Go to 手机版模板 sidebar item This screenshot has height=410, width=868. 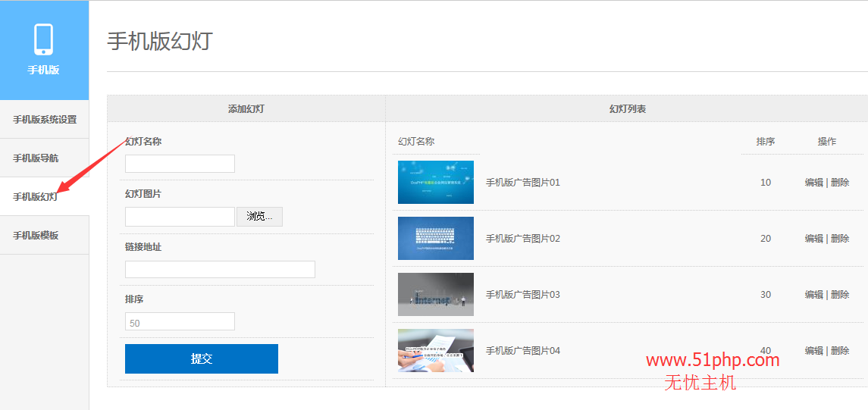(36, 236)
